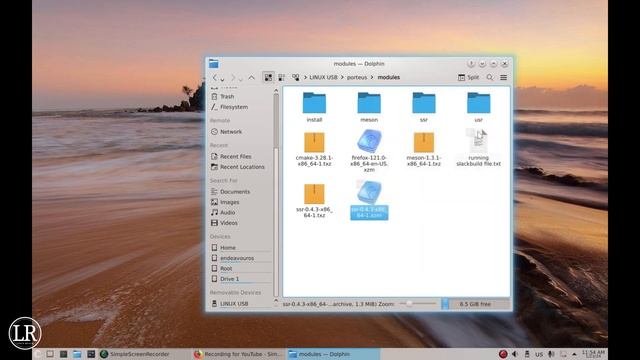
Task: Select the install folder
Action: [314, 107]
